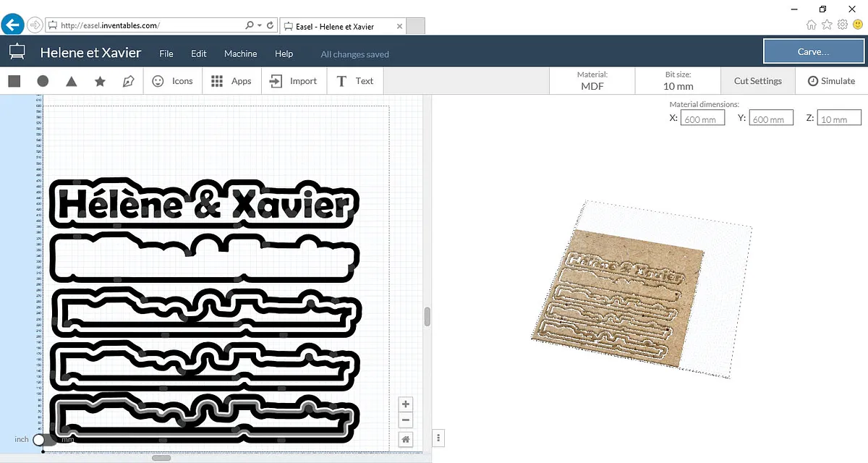This screenshot has height=463, width=868.
Task: Open the Icons library
Action: pyautogui.click(x=172, y=81)
